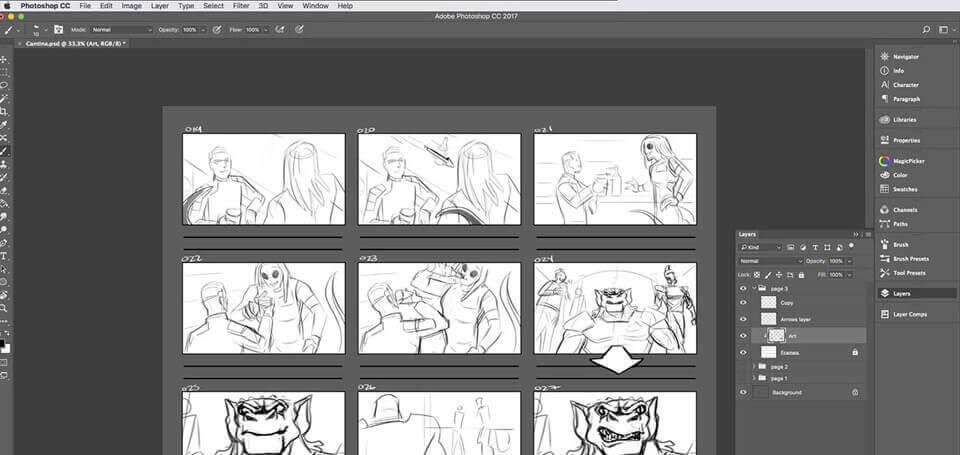The width and height of the screenshot is (960, 455).
Task: Select the Magic Wand tool
Action: pos(4,97)
